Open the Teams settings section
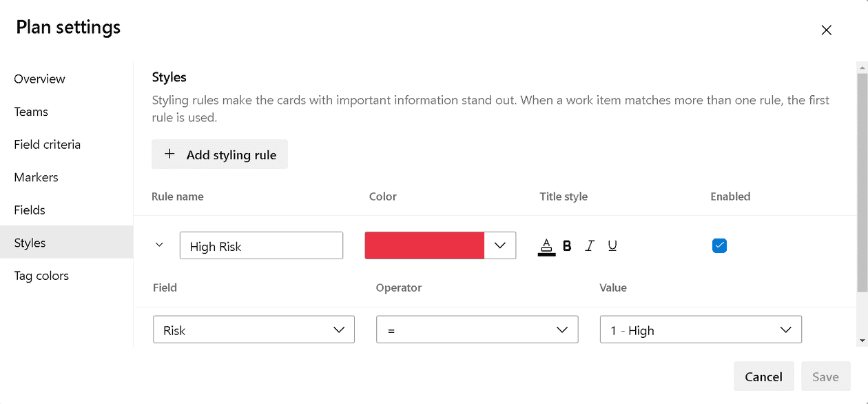The image size is (868, 404). 31,111
